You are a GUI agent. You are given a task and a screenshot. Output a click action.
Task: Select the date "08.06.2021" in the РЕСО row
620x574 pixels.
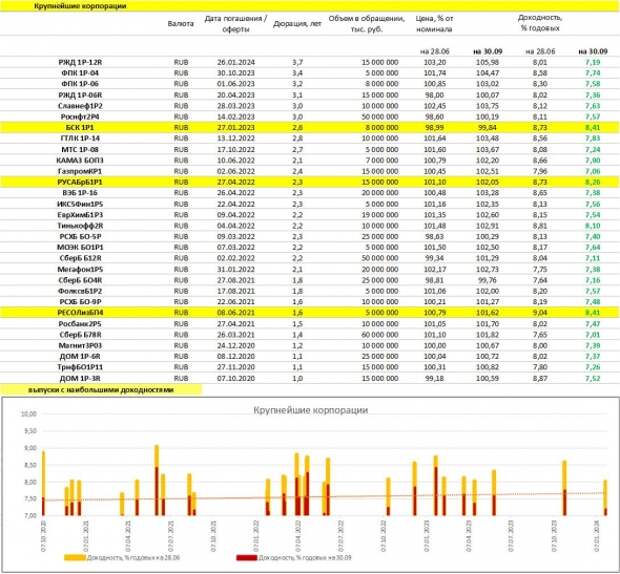[x=236, y=313]
